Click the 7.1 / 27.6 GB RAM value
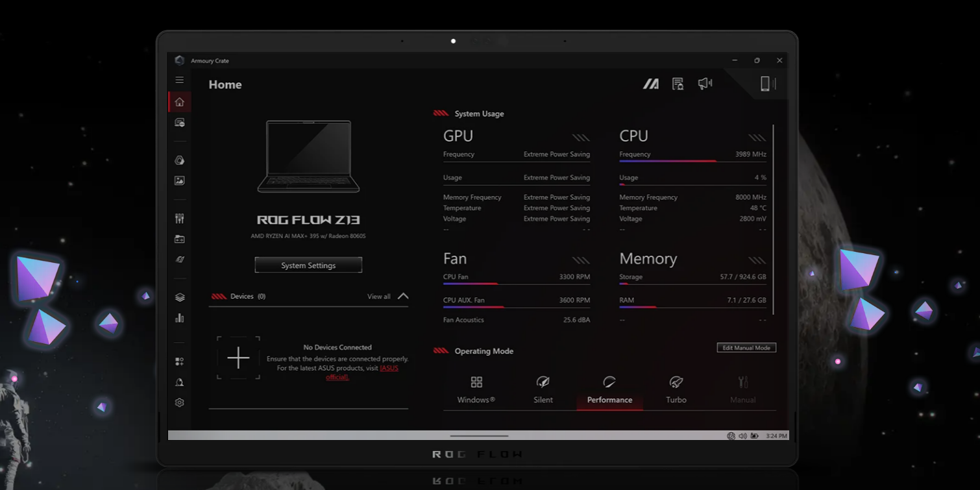The width and height of the screenshot is (980, 490). click(x=746, y=300)
